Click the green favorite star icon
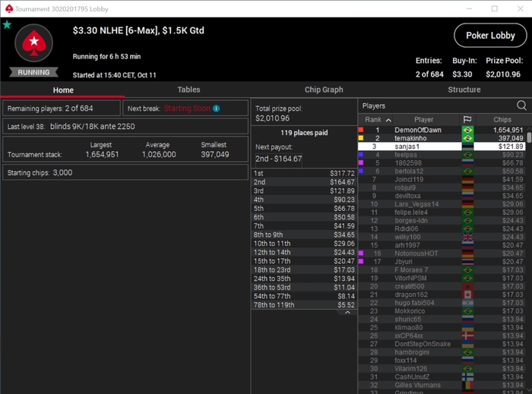 [7, 25]
